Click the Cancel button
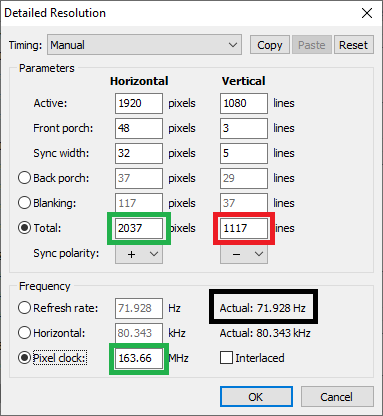The height and width of the screenshot is (416, 383). (x=337, y=397)
